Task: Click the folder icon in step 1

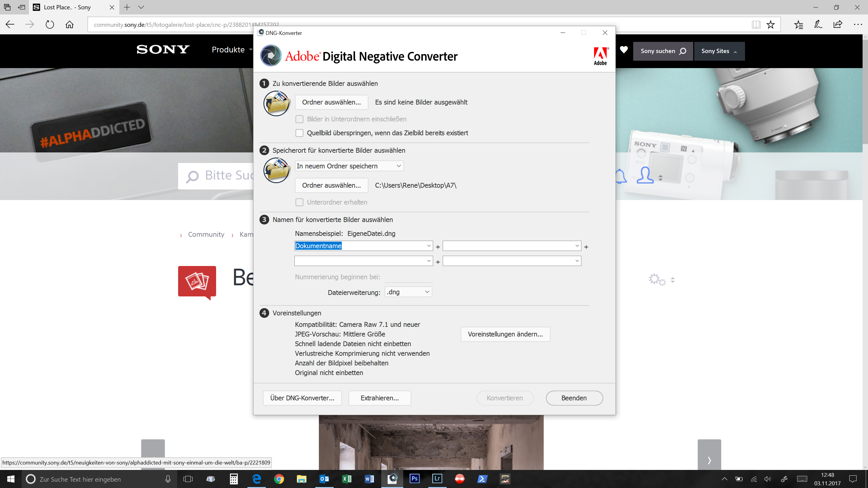Action: [x=276, y=103]
